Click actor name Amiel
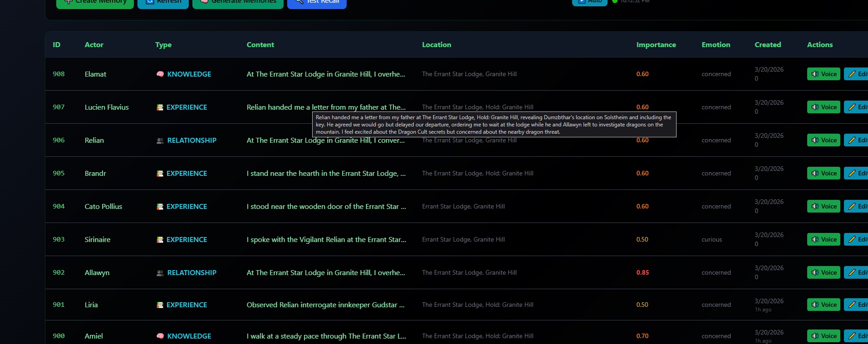Viewport: 868px width, 344px height. 94,336
